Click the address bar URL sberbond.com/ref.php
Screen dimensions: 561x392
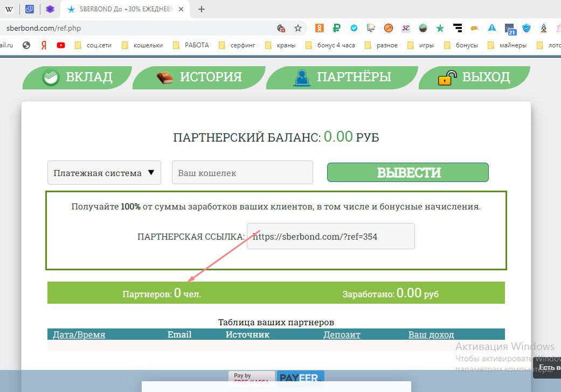[x=44, y=28]
